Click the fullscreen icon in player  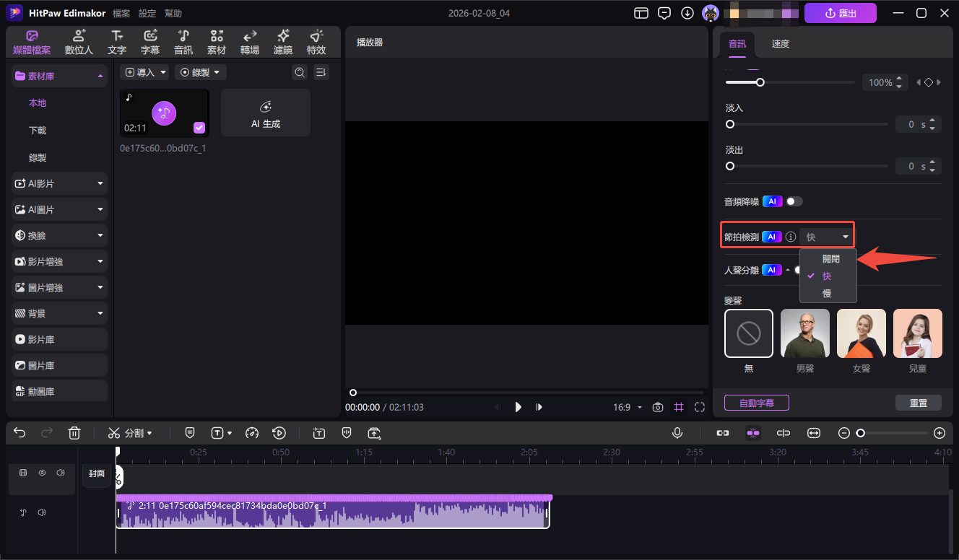pos(699,407)
